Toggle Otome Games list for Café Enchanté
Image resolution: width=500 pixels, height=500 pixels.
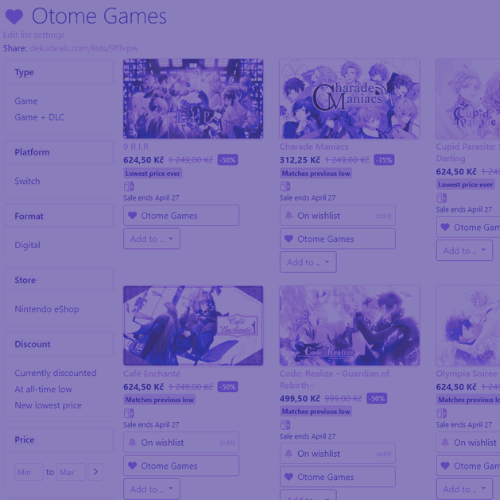(181, 466)
